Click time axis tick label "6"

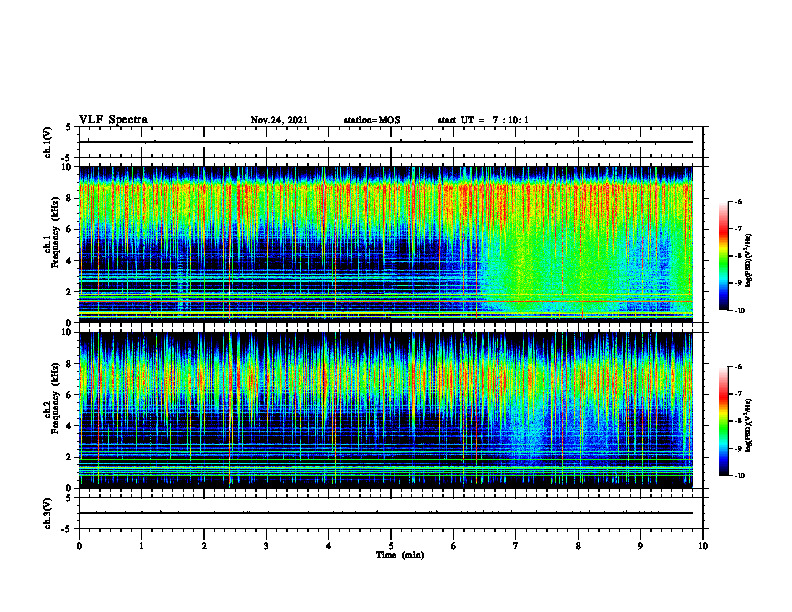(x=454, y=546)
